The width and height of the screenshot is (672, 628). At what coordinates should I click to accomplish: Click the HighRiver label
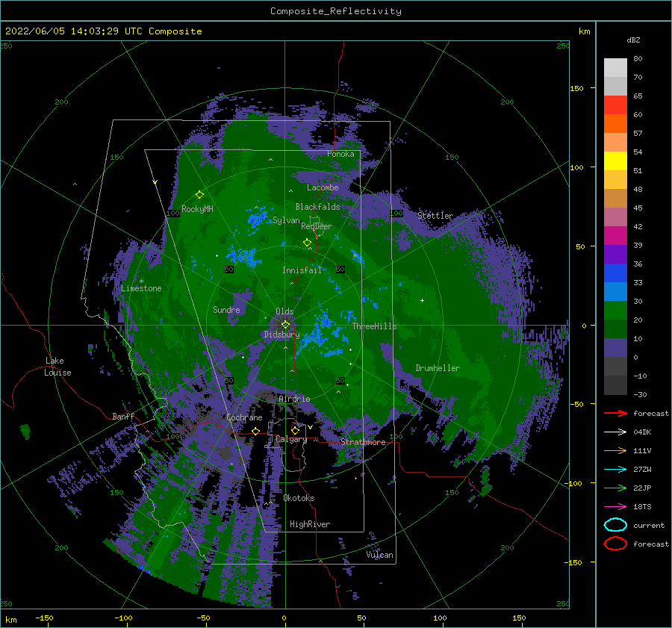coord(310,524)
